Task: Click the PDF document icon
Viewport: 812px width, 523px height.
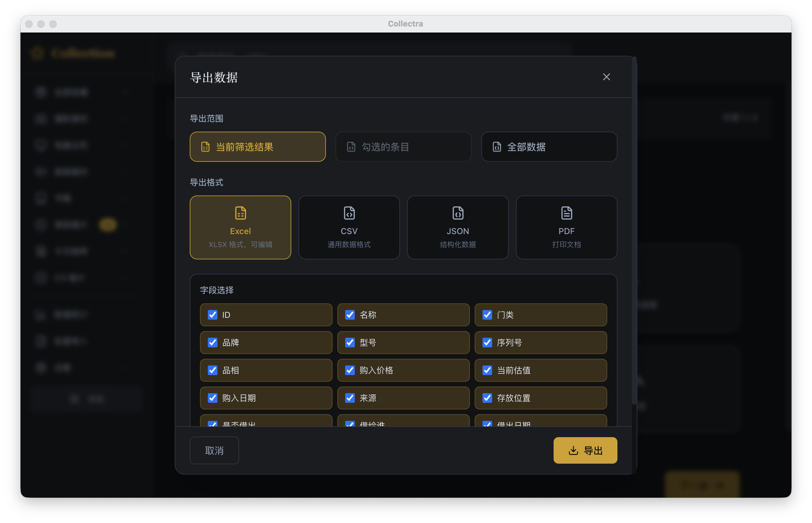Action: [x=566, y=213]
